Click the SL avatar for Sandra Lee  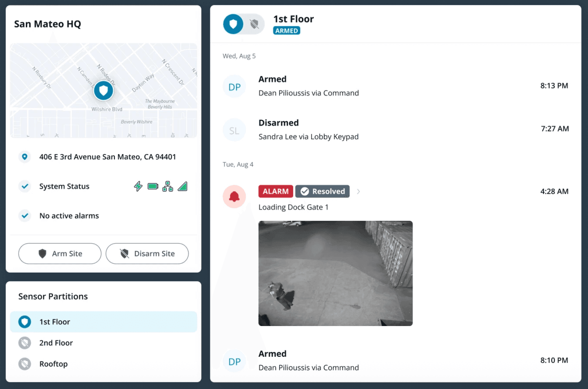pos(234,131)
